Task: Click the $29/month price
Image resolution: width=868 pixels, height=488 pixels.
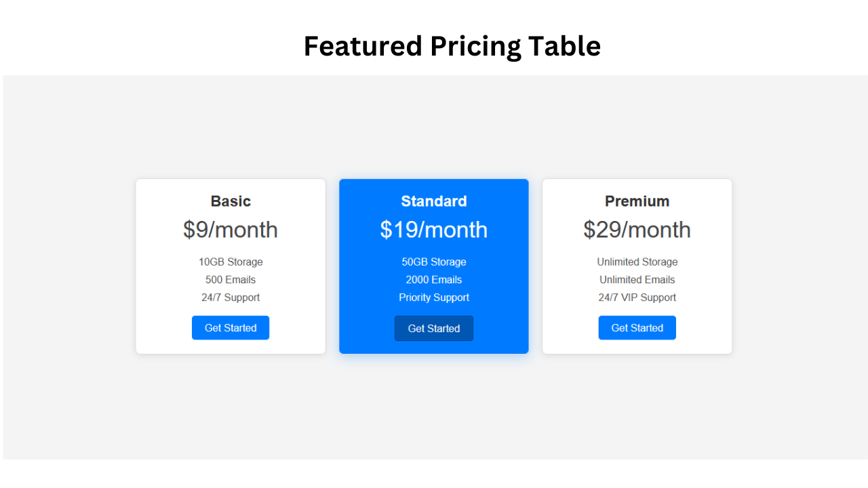Action: (x=637, y=230)
